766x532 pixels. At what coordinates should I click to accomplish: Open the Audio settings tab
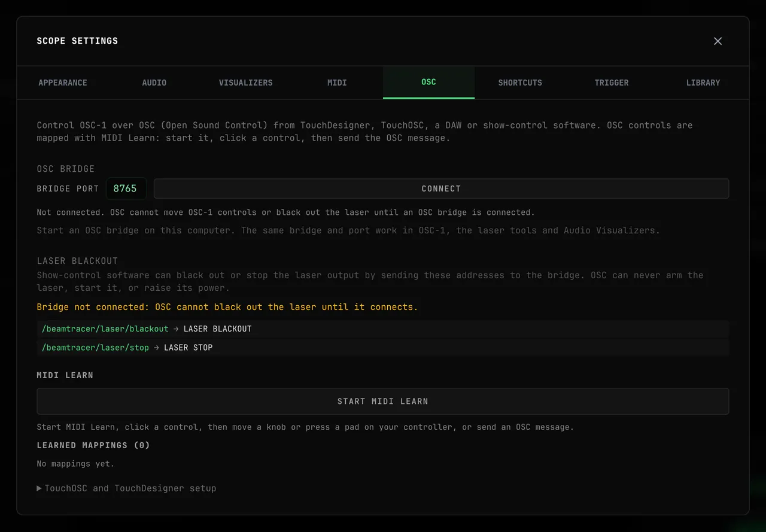[x=154, y=83]
